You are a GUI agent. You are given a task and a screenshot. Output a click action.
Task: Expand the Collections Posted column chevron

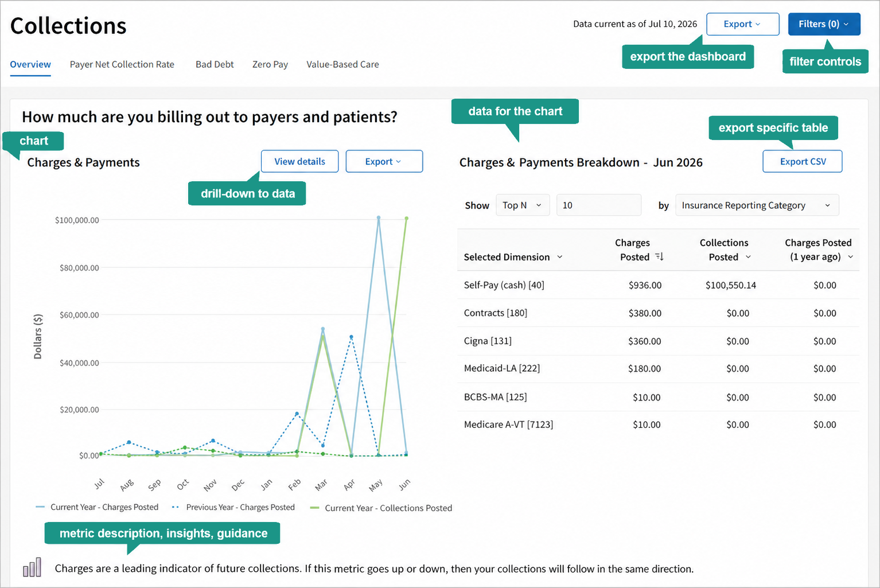pos(748,257)
